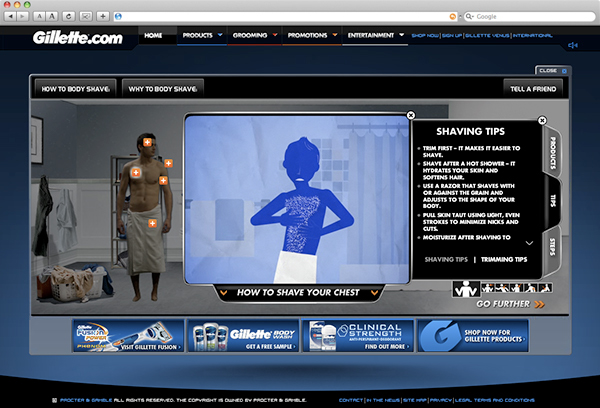This screenshot has width=600, height=408.
Task: Click the plus hotspot on the man's face
Action: coord(147,142)
